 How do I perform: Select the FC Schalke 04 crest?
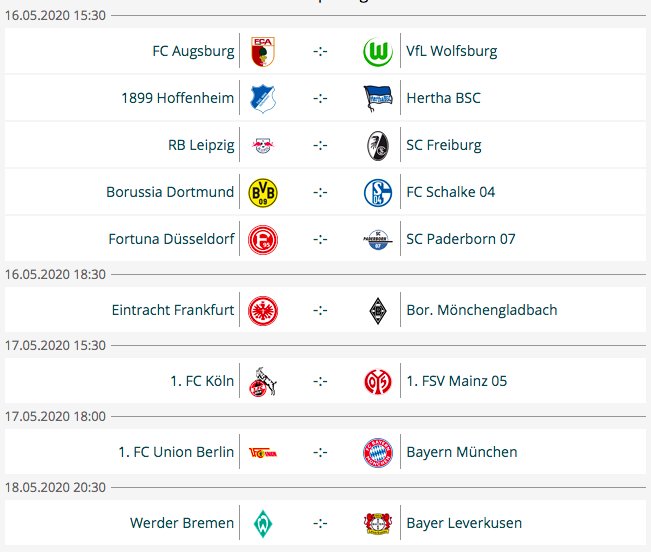click(x=377, y=192)
